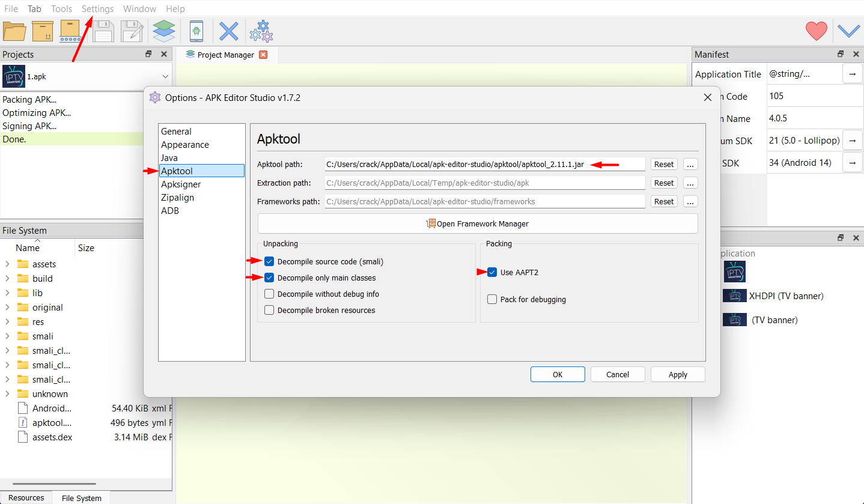Open the 1.apk project dropdown

pos(165,76)
